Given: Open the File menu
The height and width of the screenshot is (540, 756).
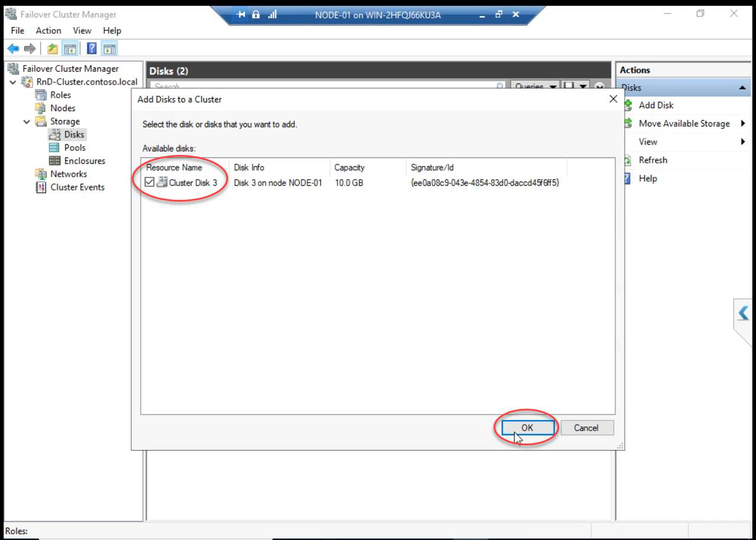Looking at the screenshot, I should (x=18, y=30).
